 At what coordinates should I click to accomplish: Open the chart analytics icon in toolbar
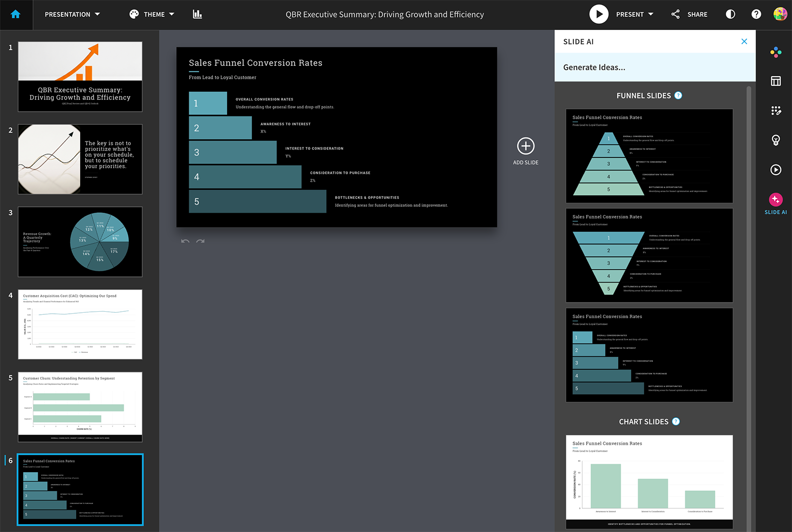(x=198, y=14)
